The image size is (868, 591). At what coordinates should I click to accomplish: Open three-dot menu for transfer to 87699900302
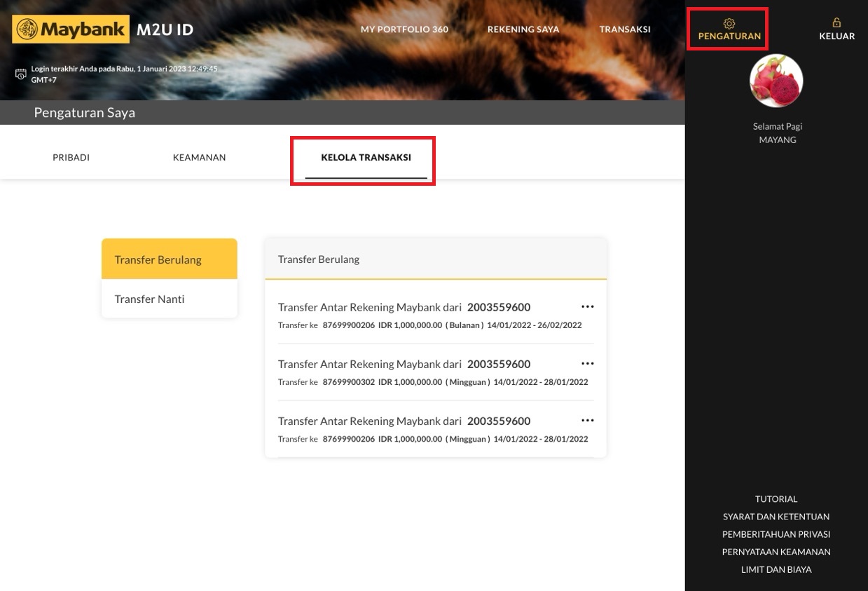click(587, 364)
